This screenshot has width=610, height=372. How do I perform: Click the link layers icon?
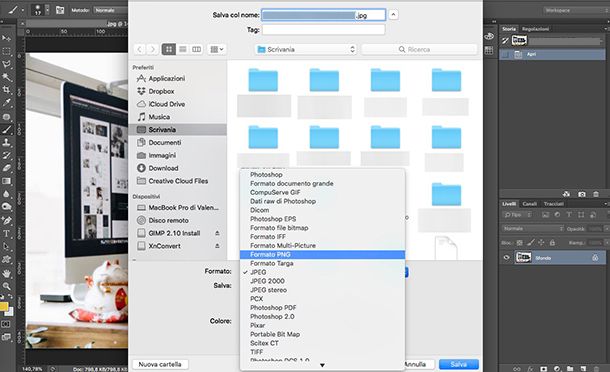coord(517,368)
